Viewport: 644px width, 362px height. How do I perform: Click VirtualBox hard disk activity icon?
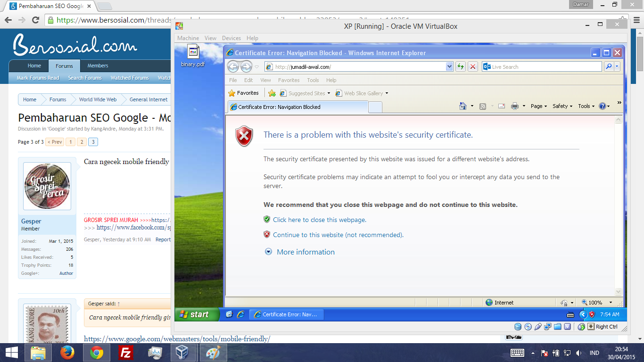pyautogui.click(x=518, y=327)
